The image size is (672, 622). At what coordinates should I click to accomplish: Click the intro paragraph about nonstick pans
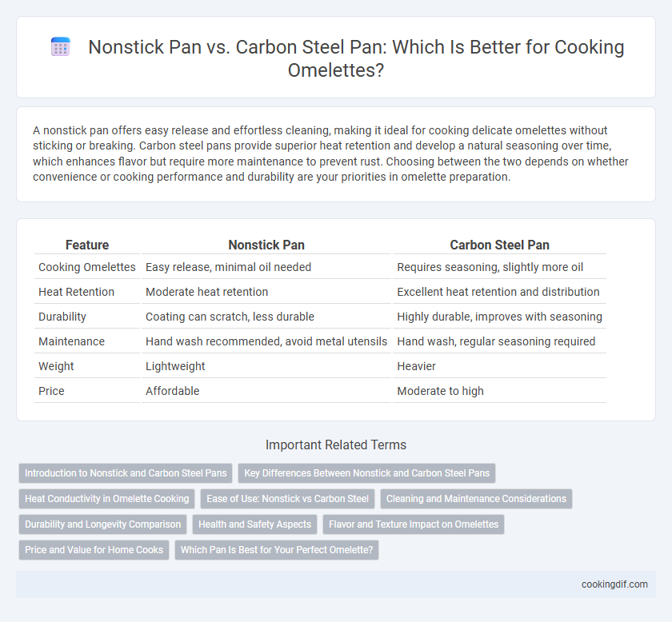coord(330,154)
